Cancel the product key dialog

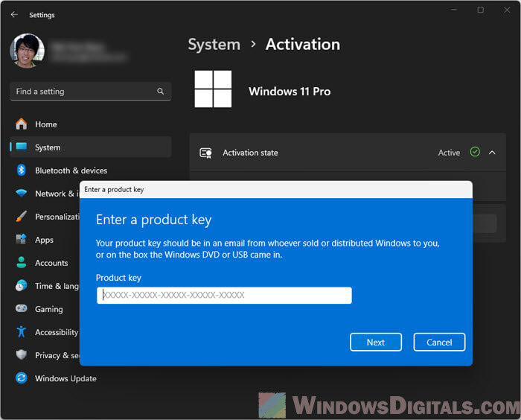439,343
